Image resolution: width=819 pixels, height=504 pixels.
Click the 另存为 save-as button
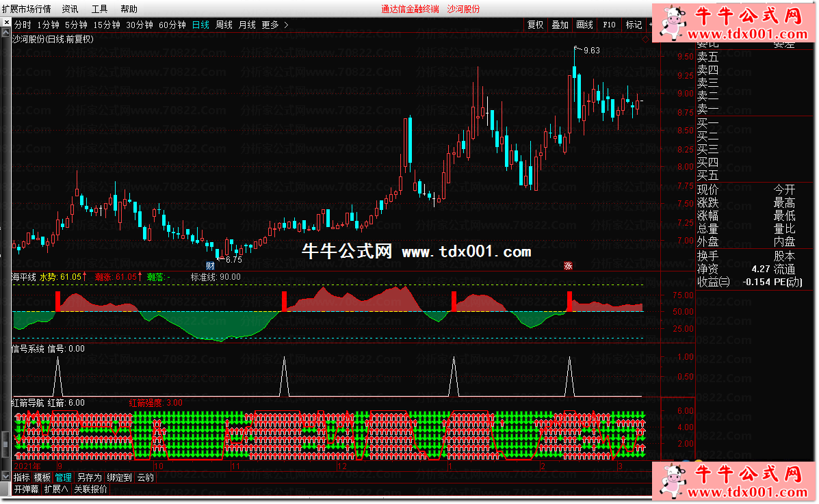89,477
